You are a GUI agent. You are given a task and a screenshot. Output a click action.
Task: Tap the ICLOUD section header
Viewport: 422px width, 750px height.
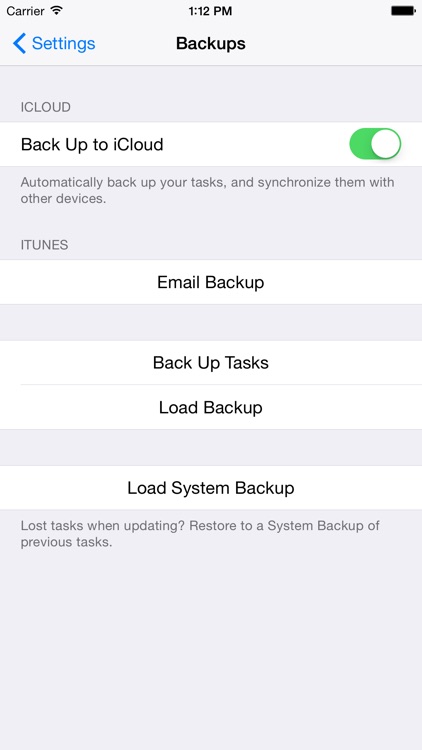45,107
